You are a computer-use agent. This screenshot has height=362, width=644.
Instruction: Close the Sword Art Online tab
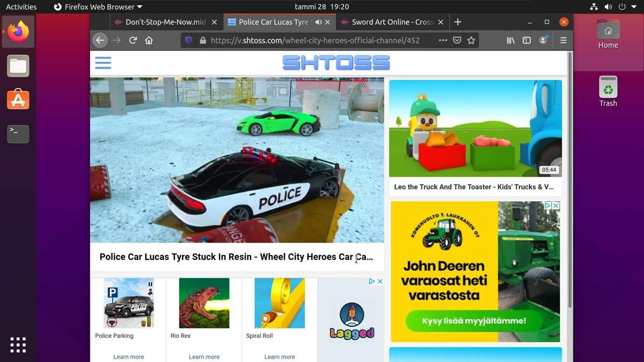click(x=441, y=22)
